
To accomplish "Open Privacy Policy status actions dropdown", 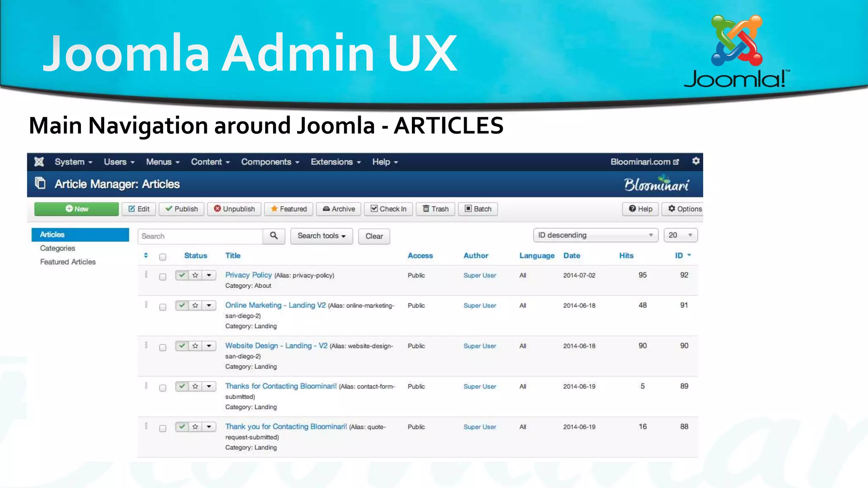I will click(209, 275).
